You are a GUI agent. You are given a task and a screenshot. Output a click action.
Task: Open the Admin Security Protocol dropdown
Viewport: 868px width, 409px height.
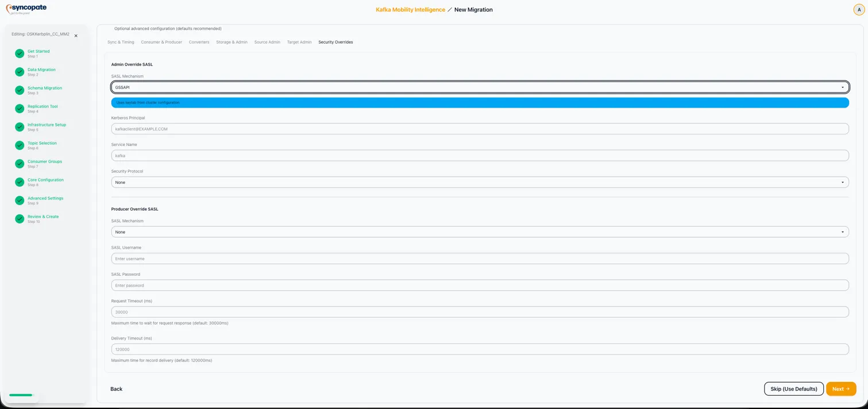480,182
